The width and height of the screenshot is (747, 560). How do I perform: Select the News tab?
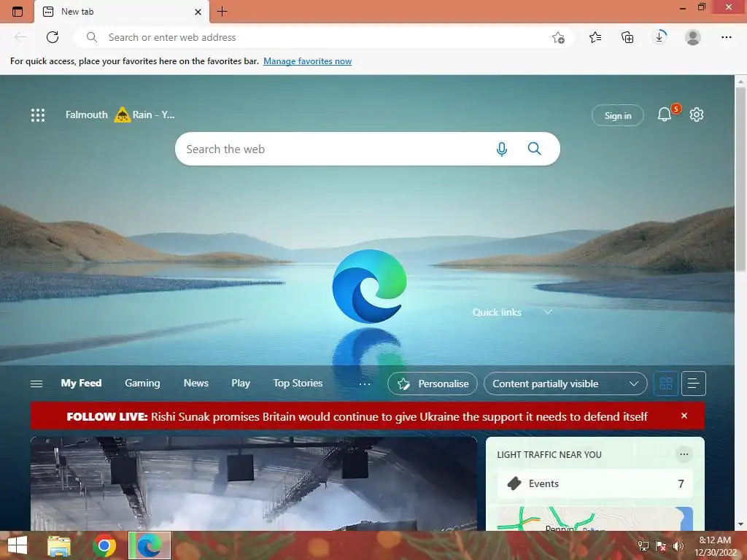point(196,383)
